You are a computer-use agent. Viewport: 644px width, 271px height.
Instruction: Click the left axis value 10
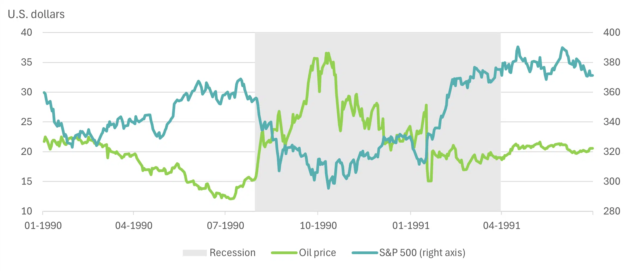(26, 211)
